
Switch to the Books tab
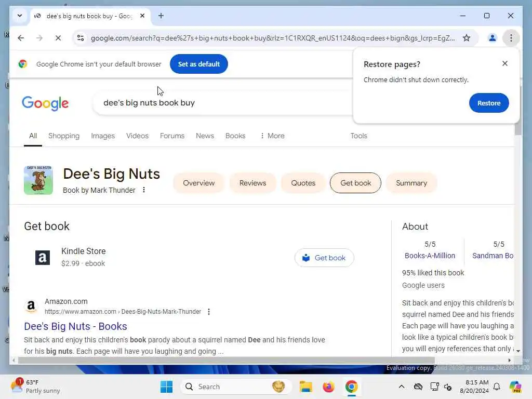click(x=235, y=136)
